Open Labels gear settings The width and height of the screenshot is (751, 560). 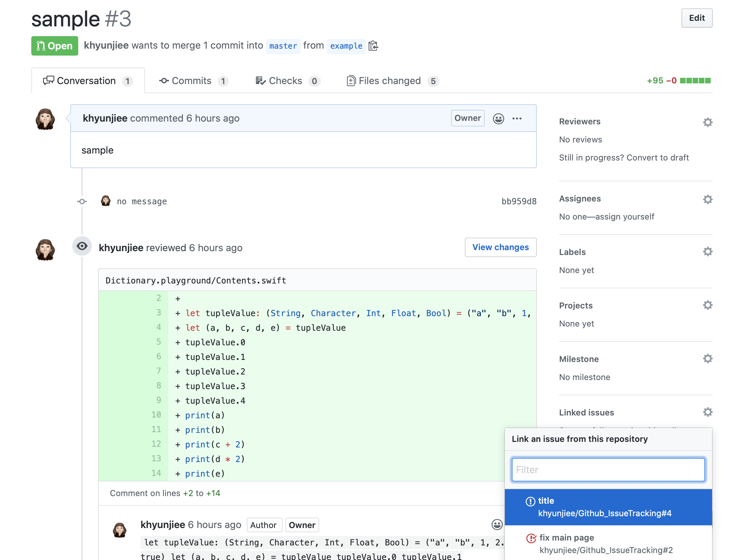[708, 252]
